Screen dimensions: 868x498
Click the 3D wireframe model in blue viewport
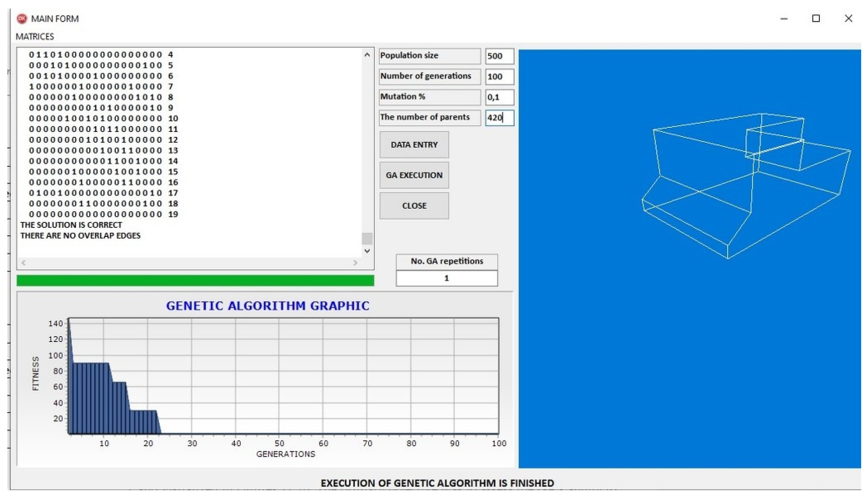tap(746, 182)
